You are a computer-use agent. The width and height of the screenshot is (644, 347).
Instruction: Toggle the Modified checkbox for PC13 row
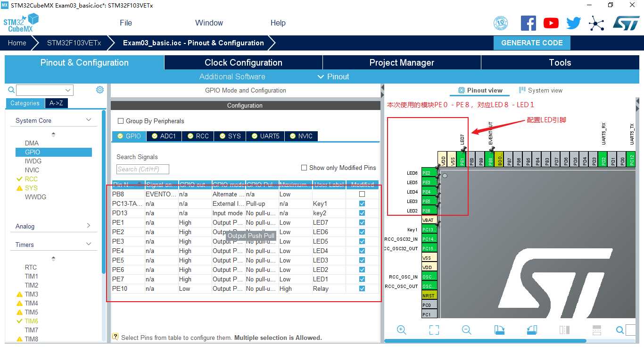tap(362, 203)
